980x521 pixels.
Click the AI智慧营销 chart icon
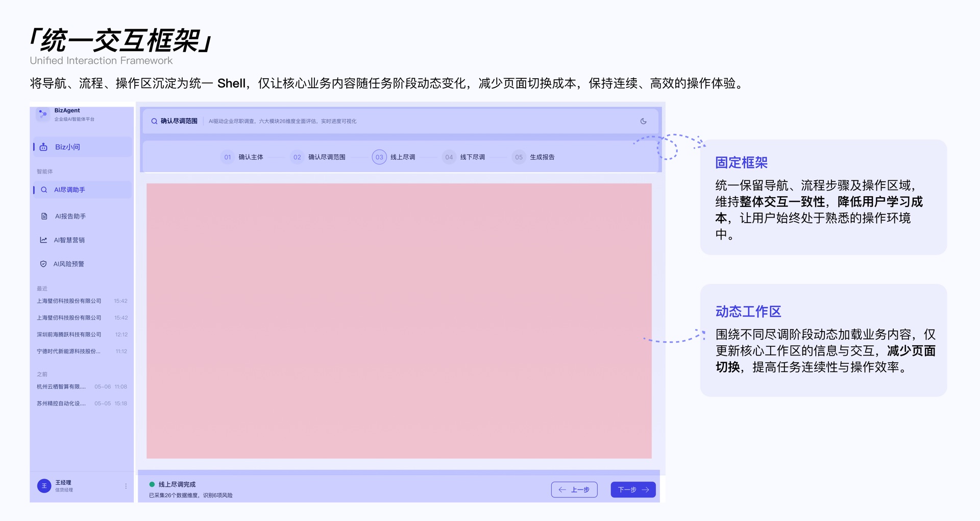click(43, 240)
